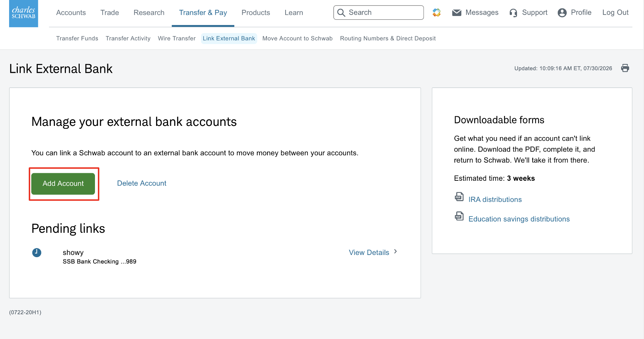
Task: Click the Support headset icon
Action: click(513, 13)
